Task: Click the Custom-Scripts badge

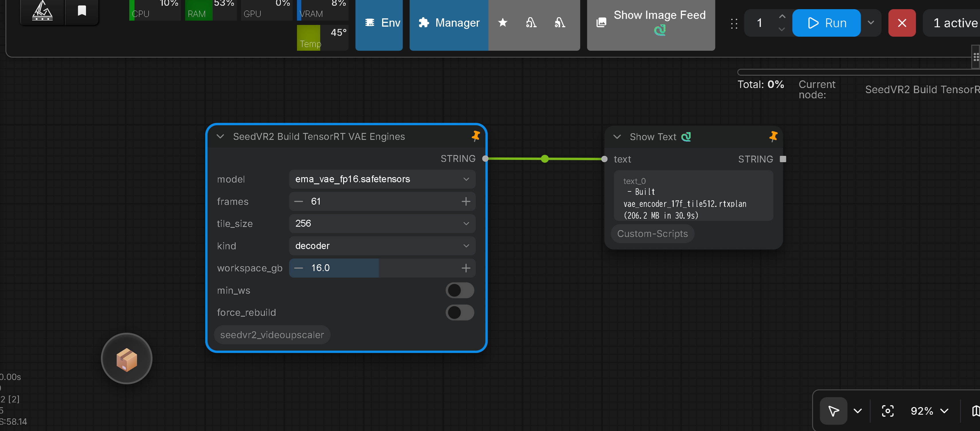Action: (652, 234)
